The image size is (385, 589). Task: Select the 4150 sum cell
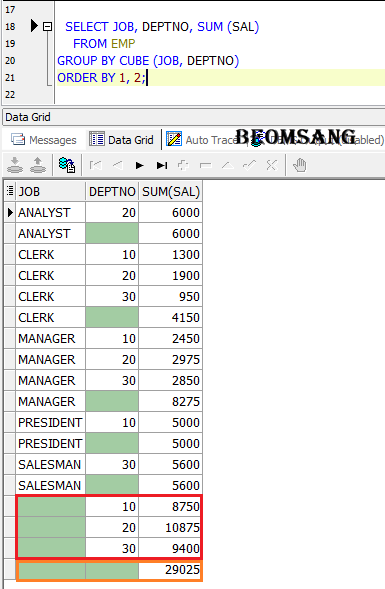[x=171, y=318]
